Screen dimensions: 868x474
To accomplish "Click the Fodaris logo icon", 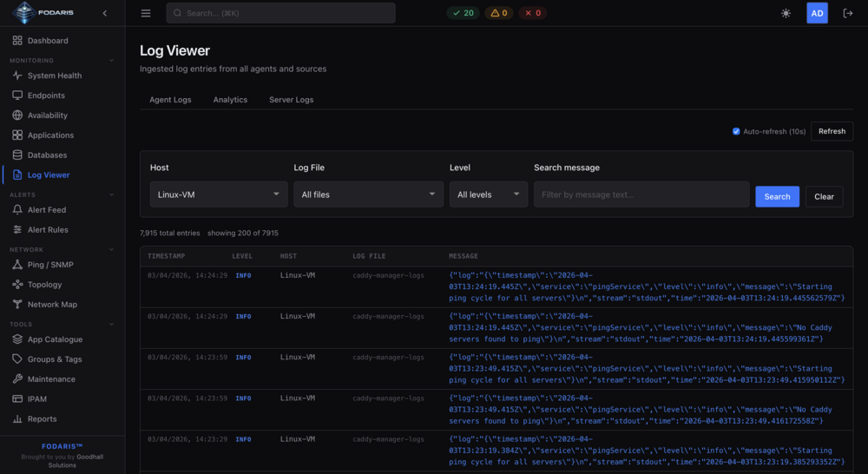I will point(23,13).
